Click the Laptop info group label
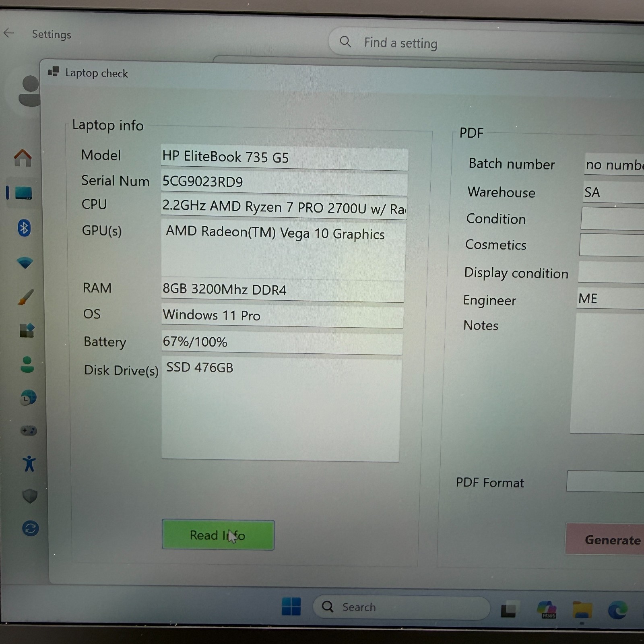The height and width of the screenshot is (644, 644). pos(108,125)
